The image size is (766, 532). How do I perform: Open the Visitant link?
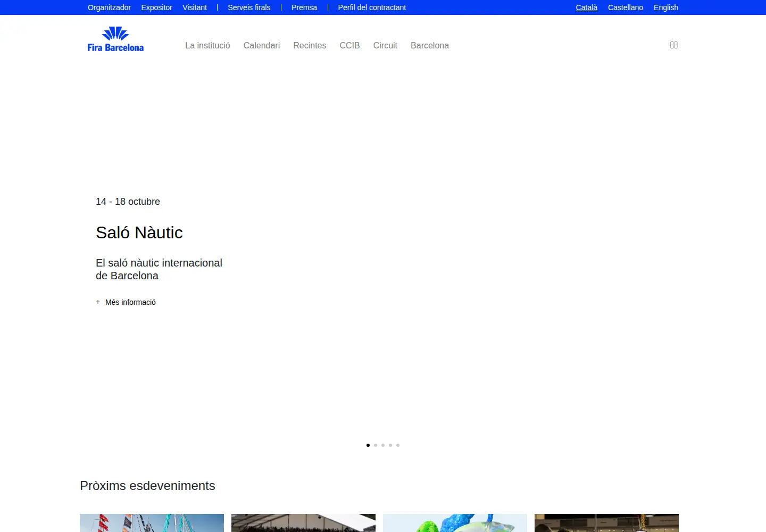click(x=195, y=7)
